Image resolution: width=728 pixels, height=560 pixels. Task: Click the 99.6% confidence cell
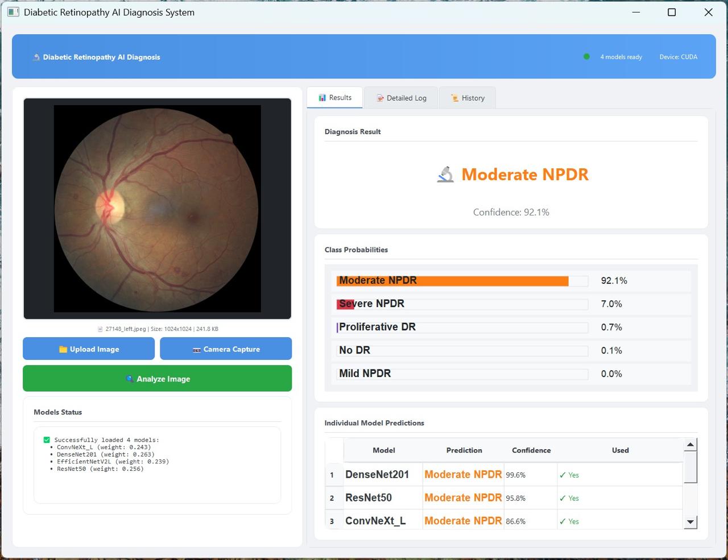tap(531, 475)
